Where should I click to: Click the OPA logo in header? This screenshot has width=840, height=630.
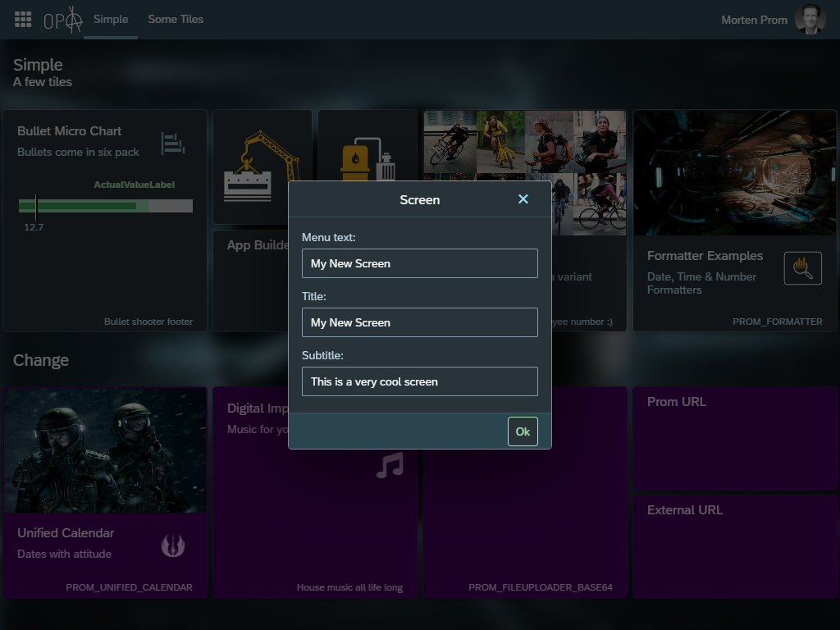coord(63,20)
